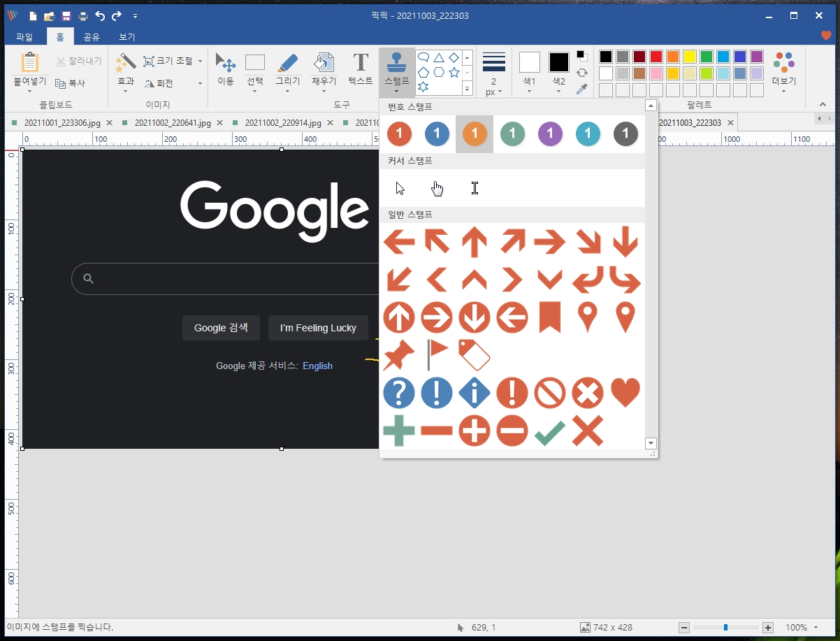This screenshot has height=641, width=840.
Task: Click the zoom slider handle in the status bar
Action: (725, 628)
